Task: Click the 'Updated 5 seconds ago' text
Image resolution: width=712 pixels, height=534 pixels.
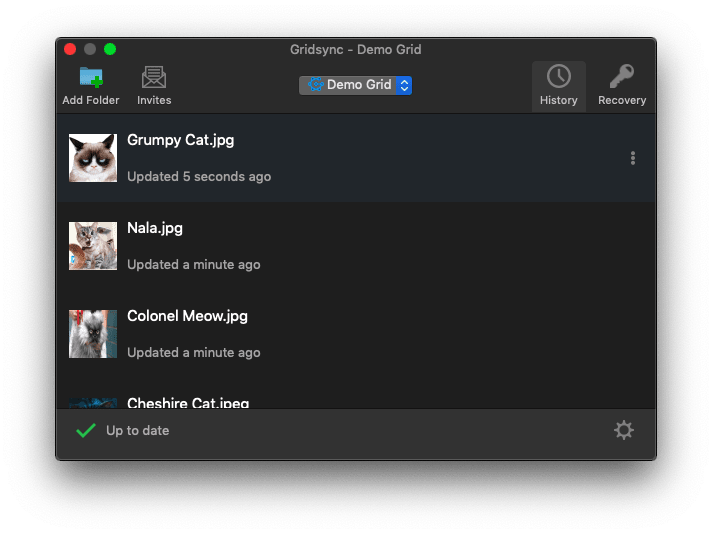Action: [x=199, y=176]
